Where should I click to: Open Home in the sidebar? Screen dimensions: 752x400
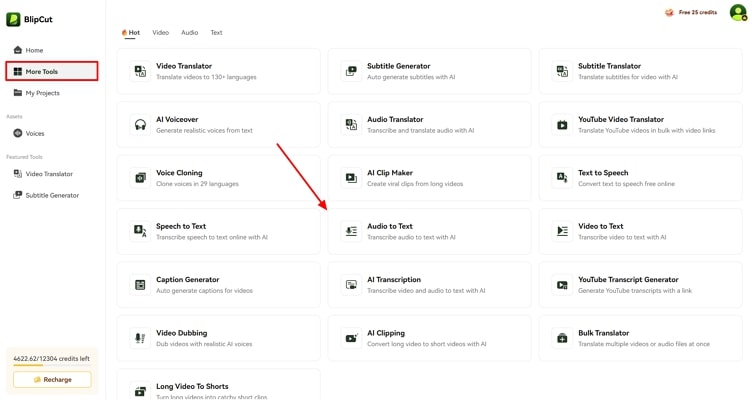[x=34, y=50]
